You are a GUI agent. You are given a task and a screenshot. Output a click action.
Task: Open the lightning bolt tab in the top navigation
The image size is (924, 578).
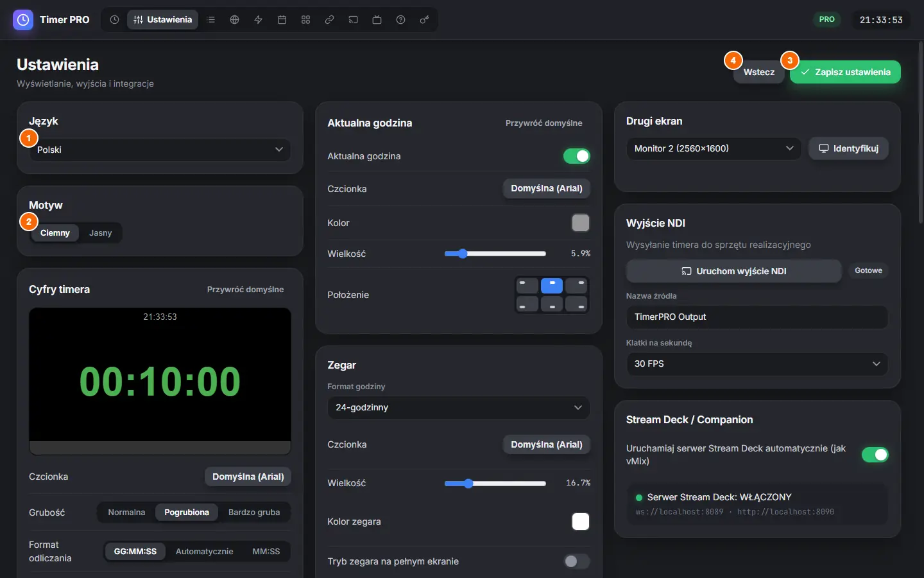(259, 20)
